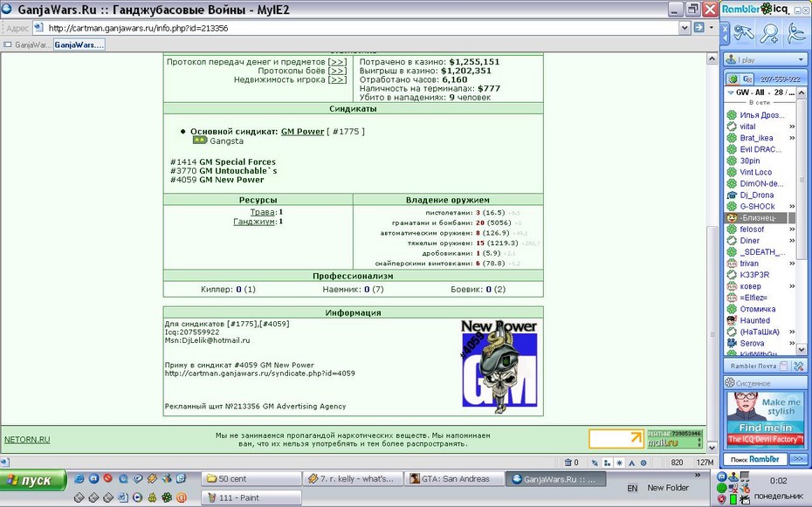Open Протокол передач денег и предметов [>>] link
Image resolution: width=812 pixels, height=507 pixels.
(337, 62)
